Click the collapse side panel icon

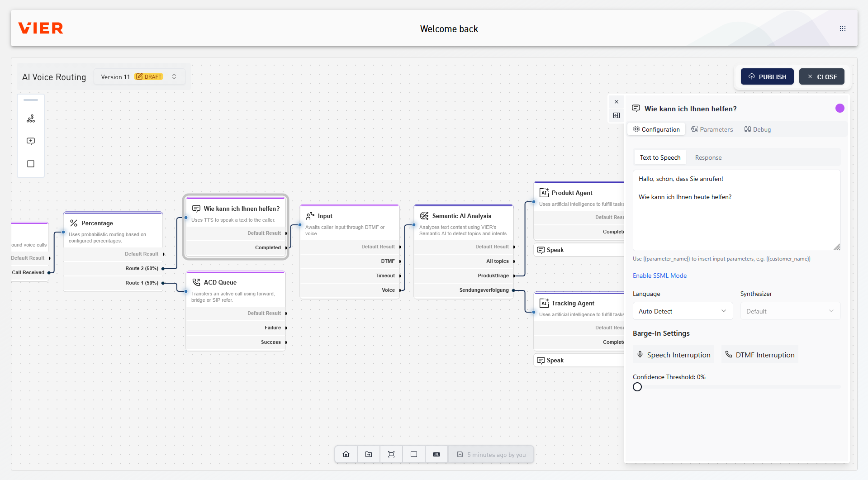[x=617, y=115]
